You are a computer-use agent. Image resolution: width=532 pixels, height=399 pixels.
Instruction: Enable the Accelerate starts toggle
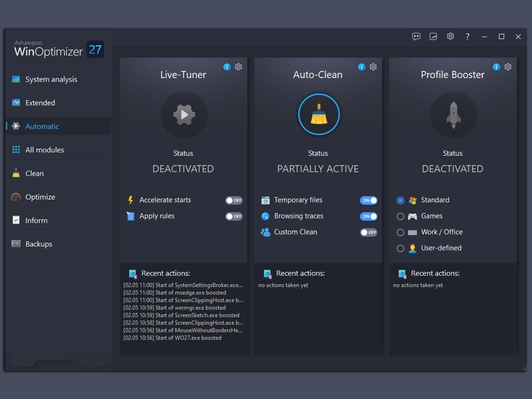[234, 200]
